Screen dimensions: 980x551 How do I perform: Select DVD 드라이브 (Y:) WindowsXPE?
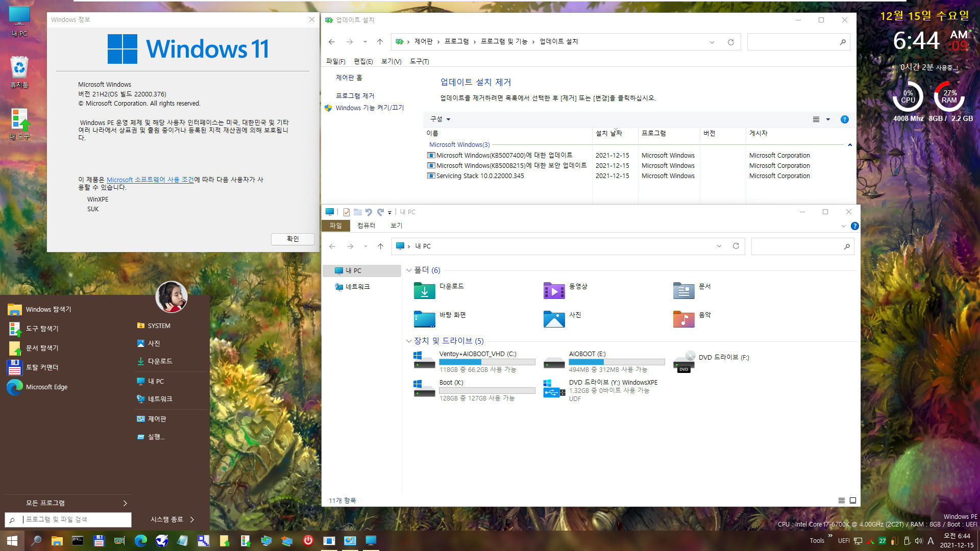pyautogui.click(x=601, y=390)
